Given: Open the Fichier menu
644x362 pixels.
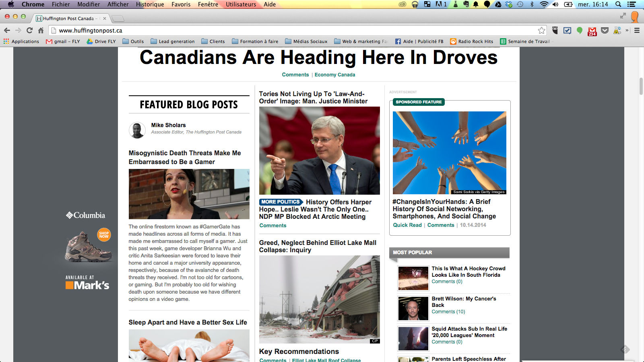Looking at the screenshot, I should coord(61,4).
